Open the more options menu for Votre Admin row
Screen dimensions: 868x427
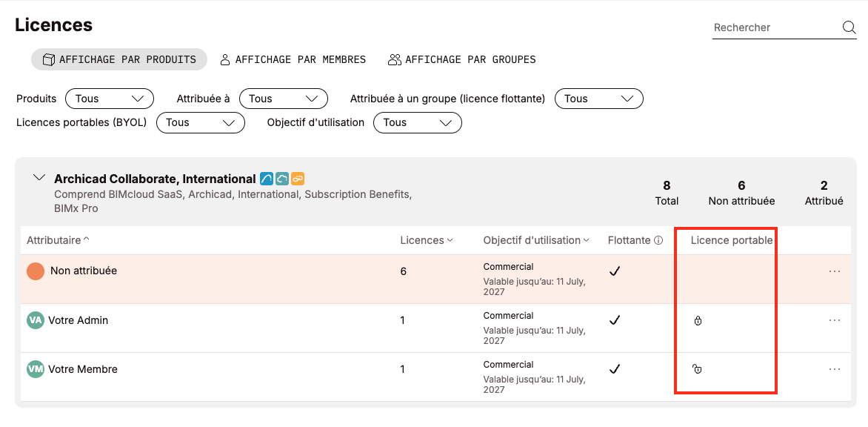pos(835,320)
